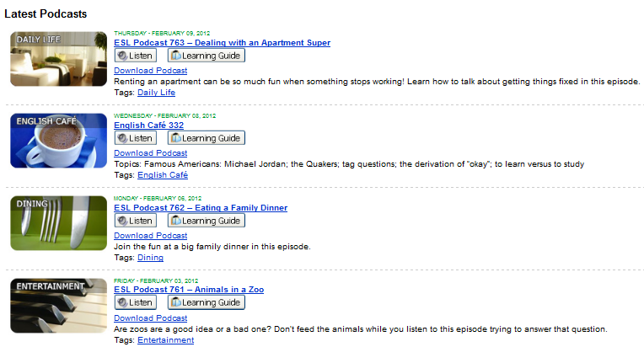Open Learning Guide for ESL Podcast 762
644x347 pixels.
(207, 221)
